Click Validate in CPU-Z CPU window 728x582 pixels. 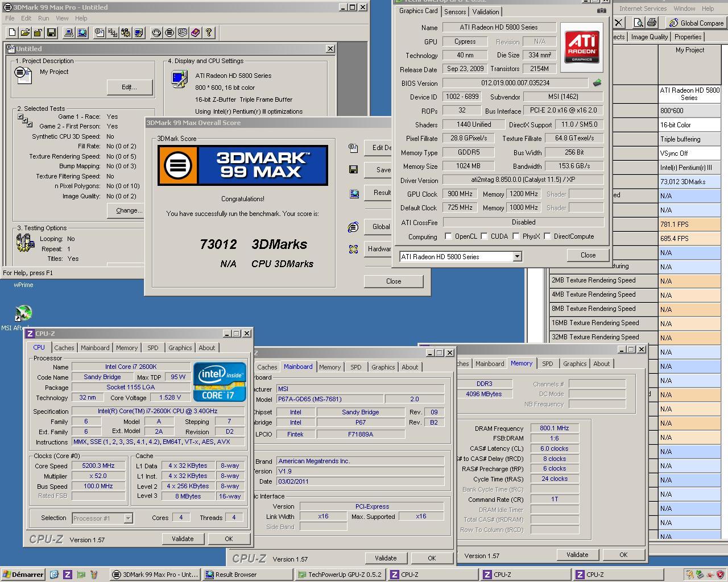pos(183,539)
